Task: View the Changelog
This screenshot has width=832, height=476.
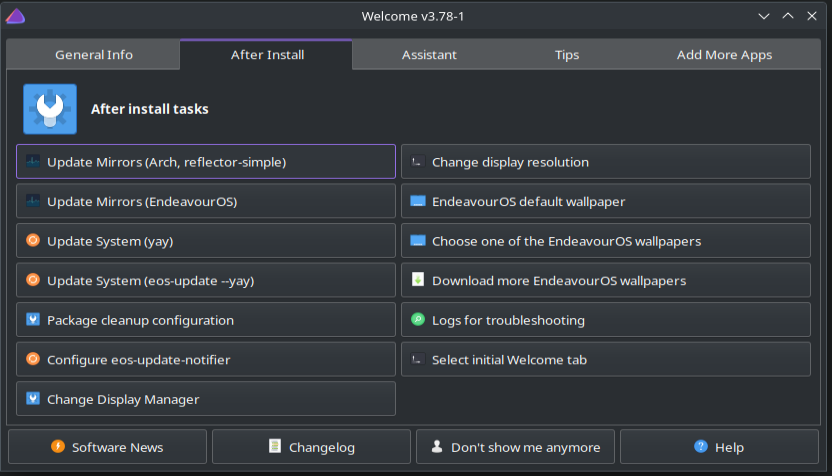Action: [311, 447]
